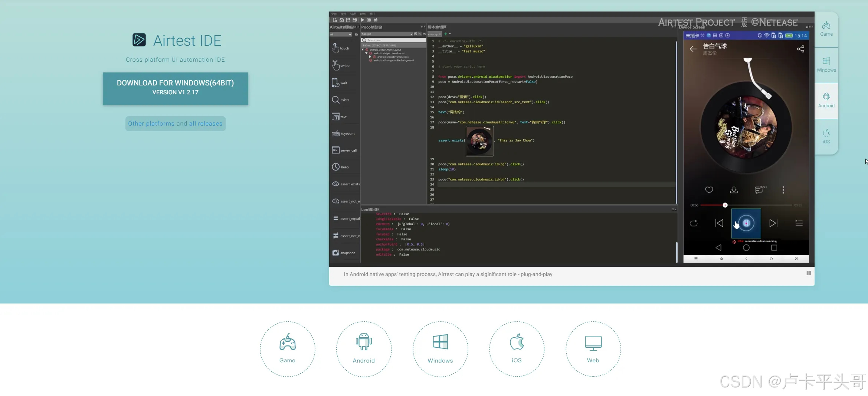868x396 pixels.
Task: Select the Windows tab beside the demo video
Action: tap(826, 65)
